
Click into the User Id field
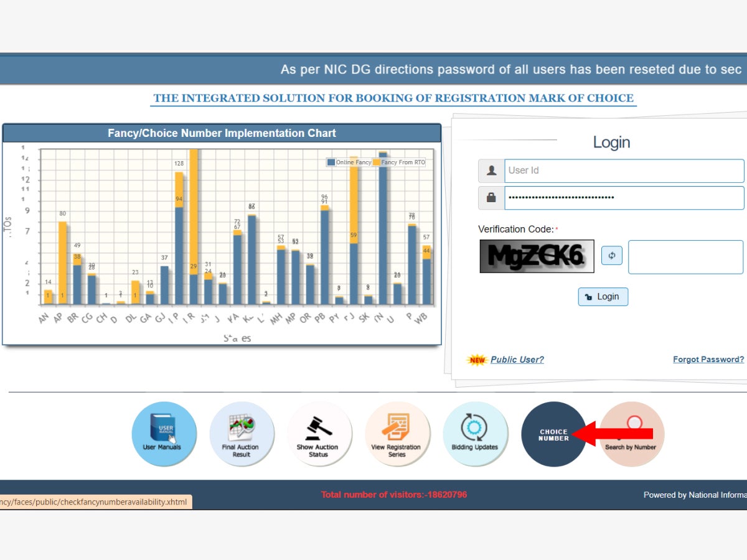coord(624,170)
